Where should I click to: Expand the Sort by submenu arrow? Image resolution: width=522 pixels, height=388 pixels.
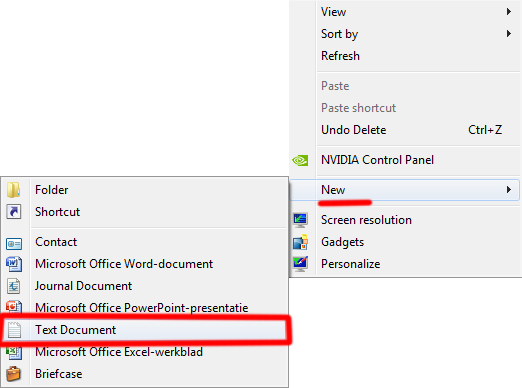pos(509,34)
